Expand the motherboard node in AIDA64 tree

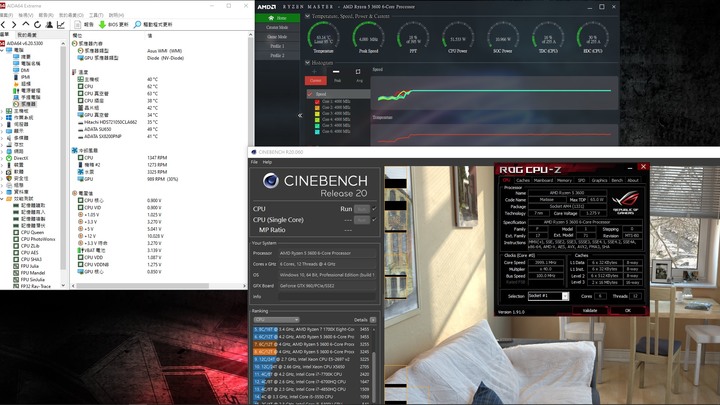tap(2, 111)
